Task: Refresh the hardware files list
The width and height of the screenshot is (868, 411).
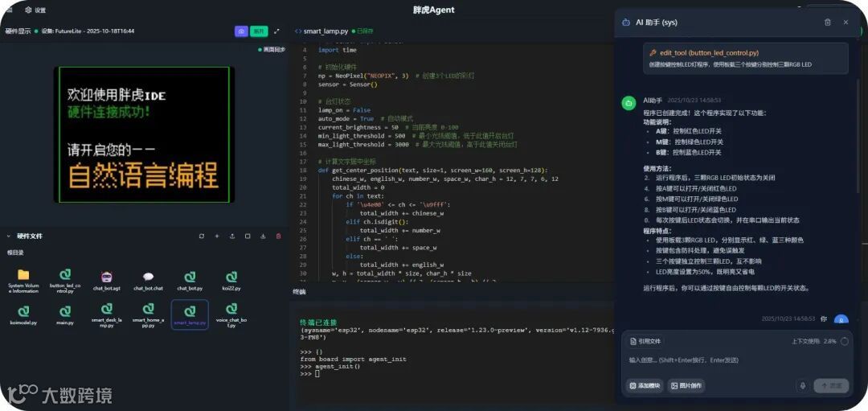Action: pyautogui.click(x=202, y=236)
